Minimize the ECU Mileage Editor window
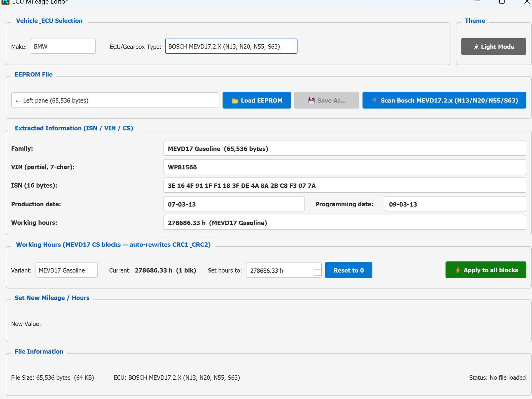Viewport: 532px width, 399px height. pos(477,2)
